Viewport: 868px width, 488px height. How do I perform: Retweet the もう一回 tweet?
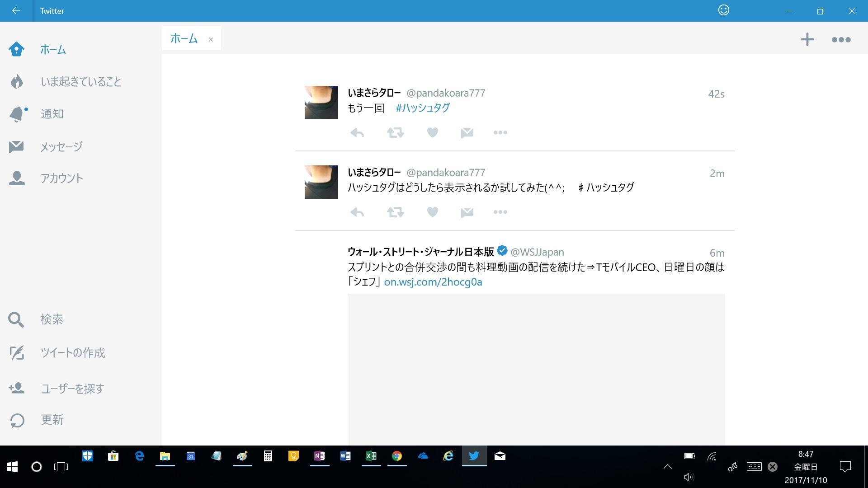click(x=396, y=133)
